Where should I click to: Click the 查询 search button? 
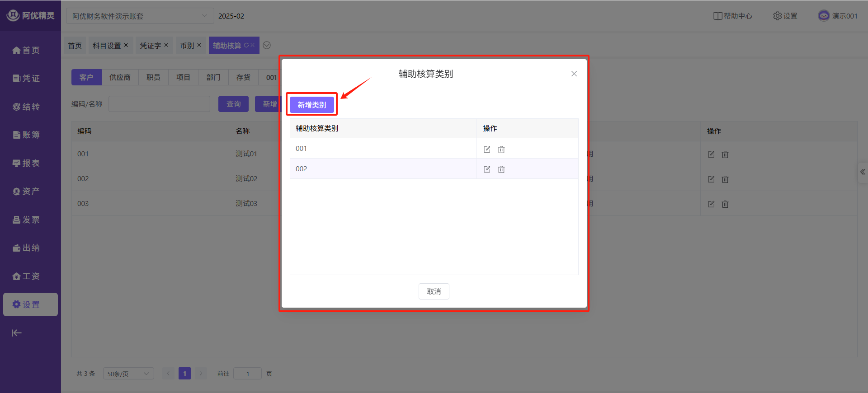tap(233, 104)
